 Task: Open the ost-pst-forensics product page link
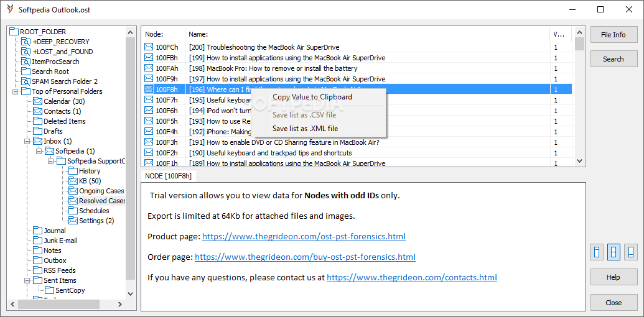point(304,237)
